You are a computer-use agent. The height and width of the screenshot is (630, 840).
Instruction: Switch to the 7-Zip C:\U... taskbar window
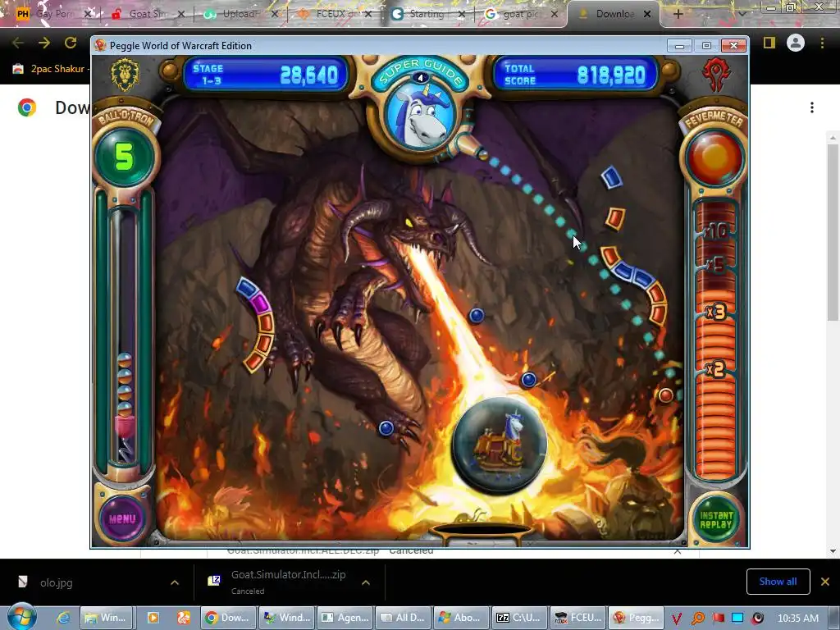pyautogui.click(x=518, y=618)
